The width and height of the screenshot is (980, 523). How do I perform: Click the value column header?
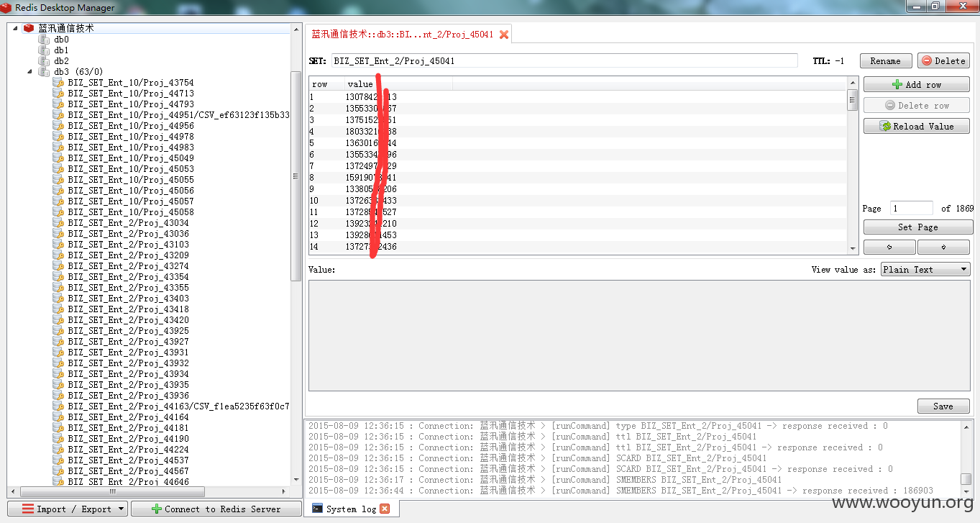[398, 84]
